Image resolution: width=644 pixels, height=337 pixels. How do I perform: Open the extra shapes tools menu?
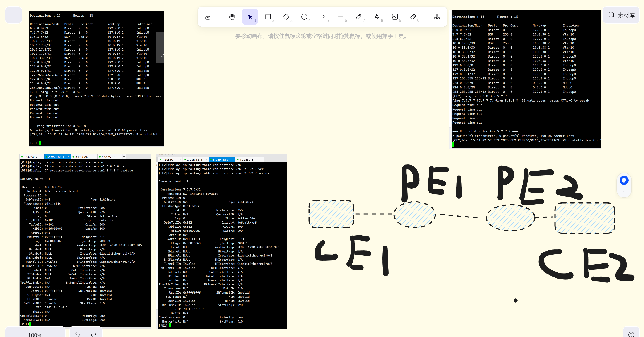click(x=437, y=17)
